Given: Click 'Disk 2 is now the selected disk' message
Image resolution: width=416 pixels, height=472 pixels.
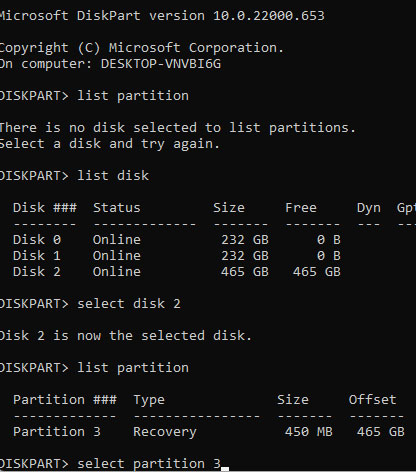Looking at the screenshot, I should pos(125,336).
